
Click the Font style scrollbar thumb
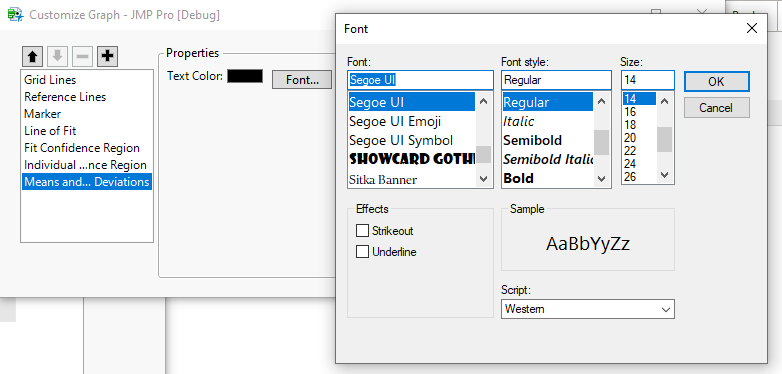click(x=601, y=143)
